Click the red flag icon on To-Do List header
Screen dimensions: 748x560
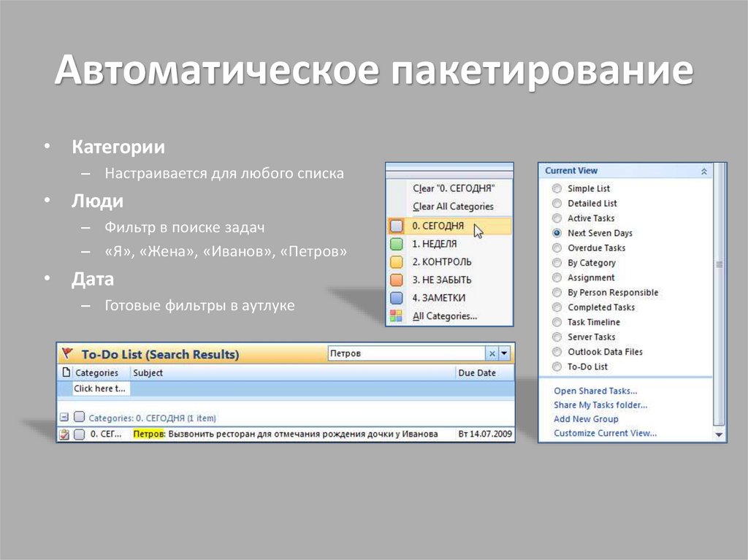68,353
